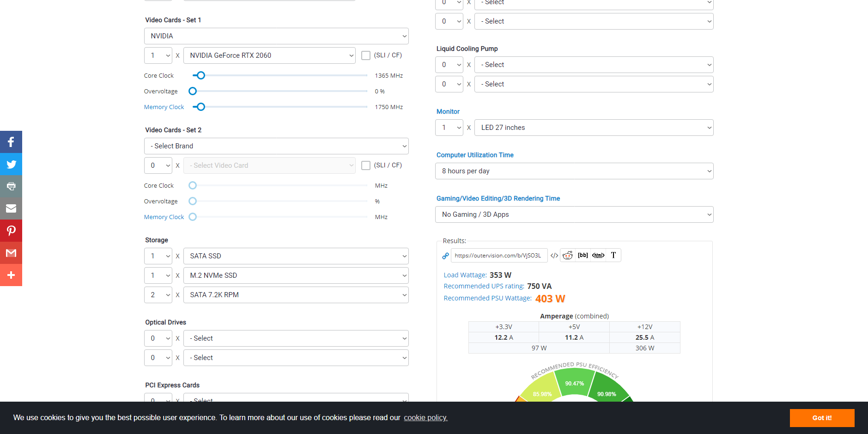Click the Recommended UPS rating label
The image size is (868, 434).
tap(484, 286)
